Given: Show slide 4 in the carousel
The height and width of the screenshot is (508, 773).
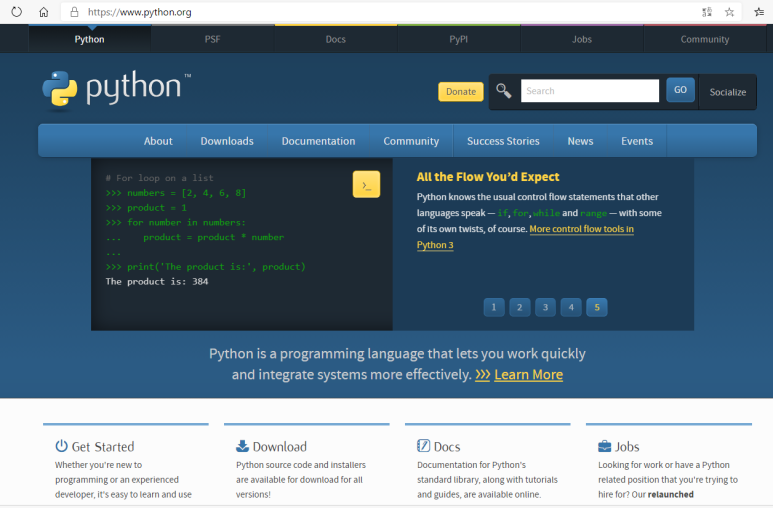Looking at the screenshot, I should click(571, 307).
